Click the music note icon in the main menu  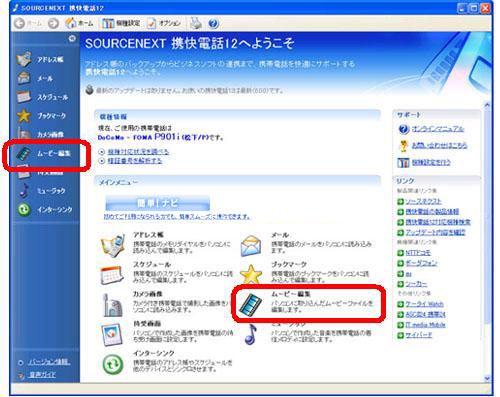pyautogui.click(x=250, y=334)
